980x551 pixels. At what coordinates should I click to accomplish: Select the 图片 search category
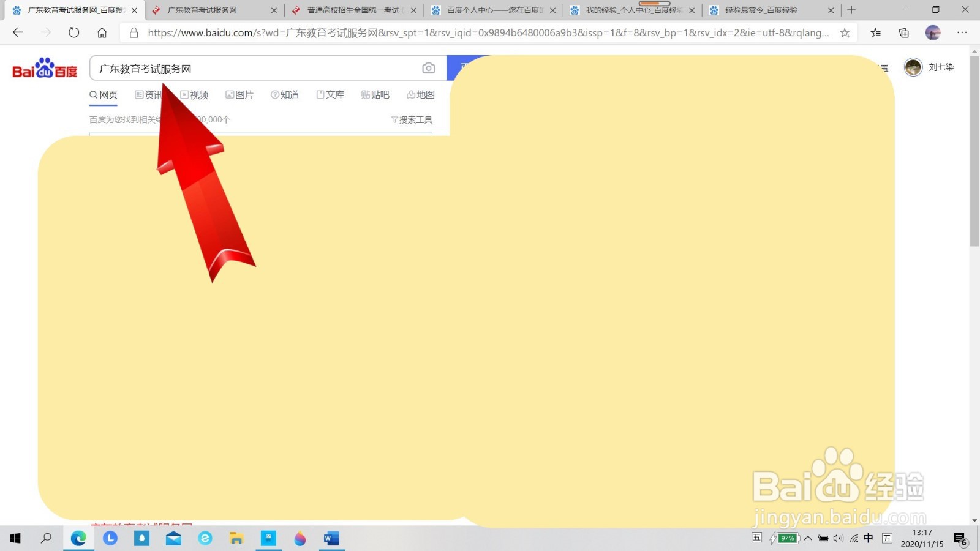239,95
